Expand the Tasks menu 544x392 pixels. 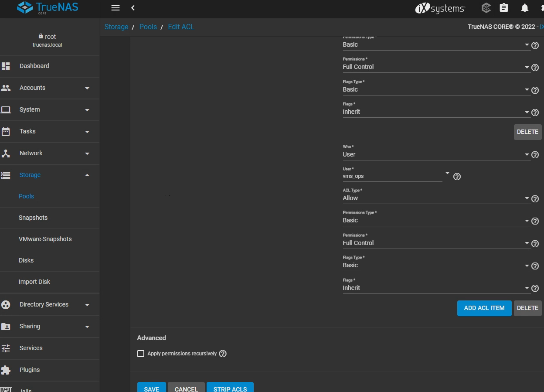(x=50, y=132)
